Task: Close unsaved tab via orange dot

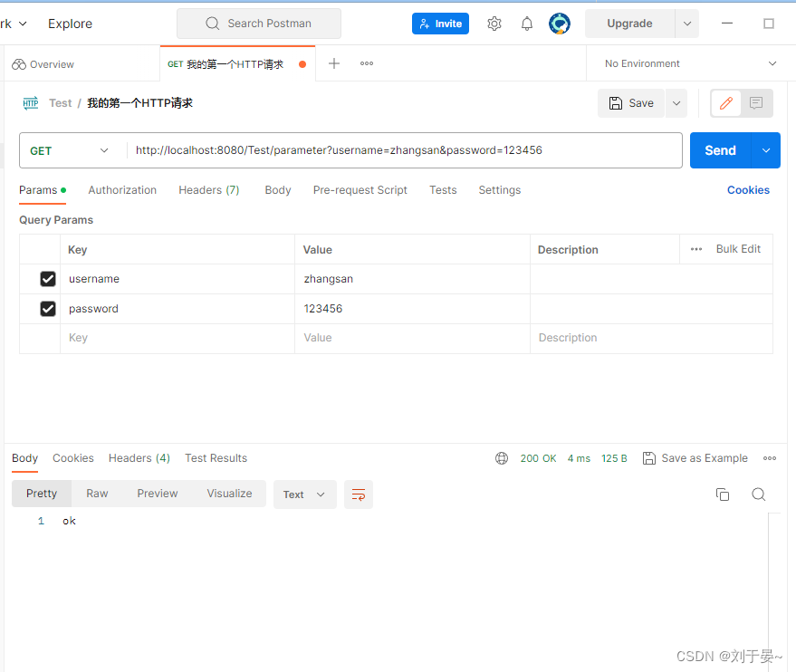Action: click(x=302, y=64)
